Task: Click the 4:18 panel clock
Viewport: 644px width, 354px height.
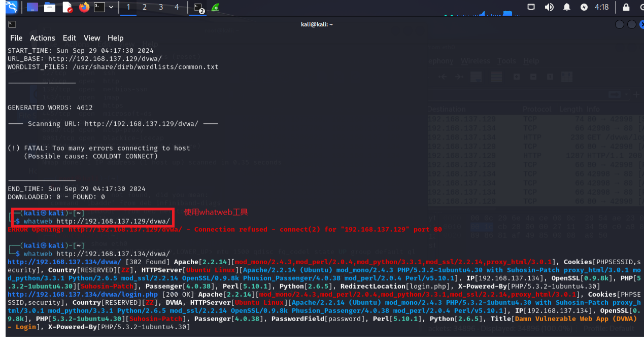Action: 601,7
